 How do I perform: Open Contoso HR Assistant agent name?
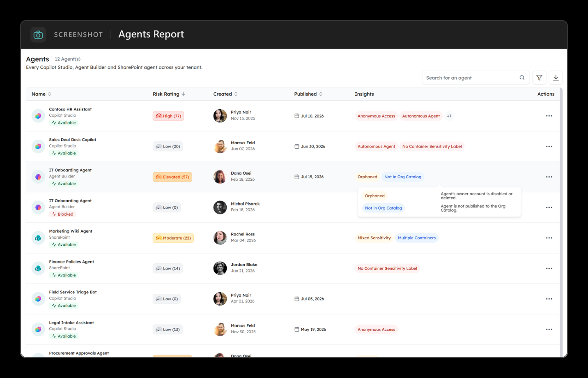click(70, 109)
